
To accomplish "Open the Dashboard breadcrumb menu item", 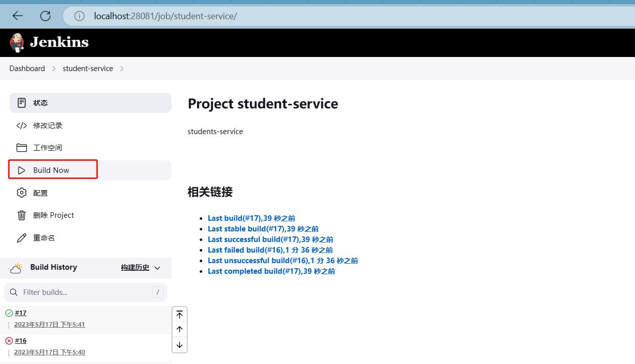I will (x=27, y=68).
